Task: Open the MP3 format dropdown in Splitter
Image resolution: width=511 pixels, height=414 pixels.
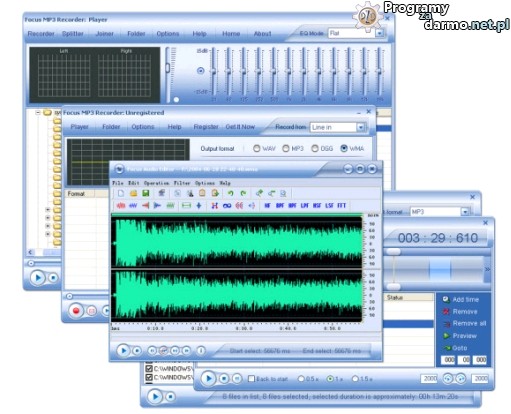Action: 465,212
